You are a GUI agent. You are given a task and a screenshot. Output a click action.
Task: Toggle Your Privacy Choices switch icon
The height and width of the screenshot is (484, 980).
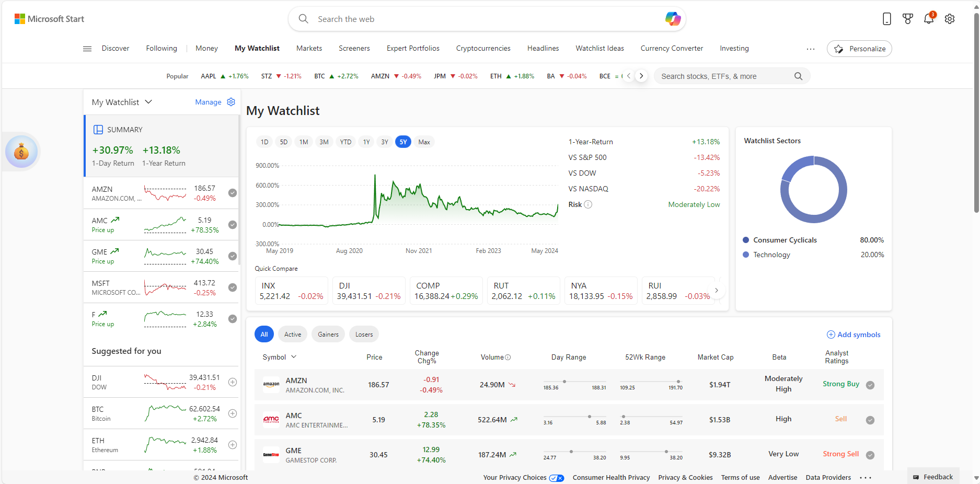point(557,478)
